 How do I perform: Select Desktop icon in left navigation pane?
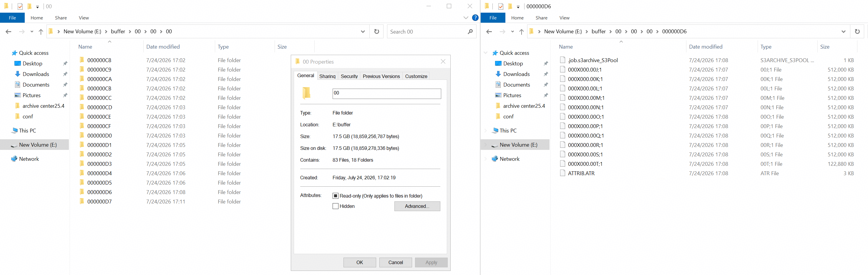click(18, 63)
